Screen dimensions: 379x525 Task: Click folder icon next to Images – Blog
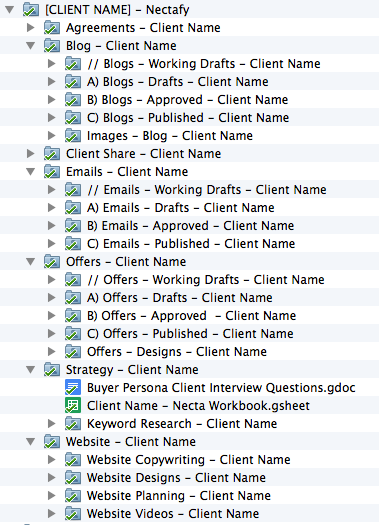click(x=73, y=135)
